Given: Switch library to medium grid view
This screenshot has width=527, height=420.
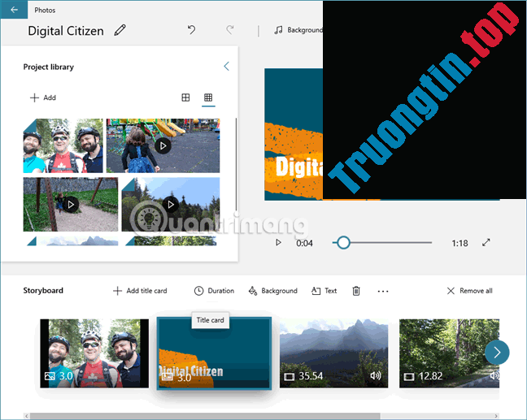Looking at the screenshot, I should pos(185,97).
